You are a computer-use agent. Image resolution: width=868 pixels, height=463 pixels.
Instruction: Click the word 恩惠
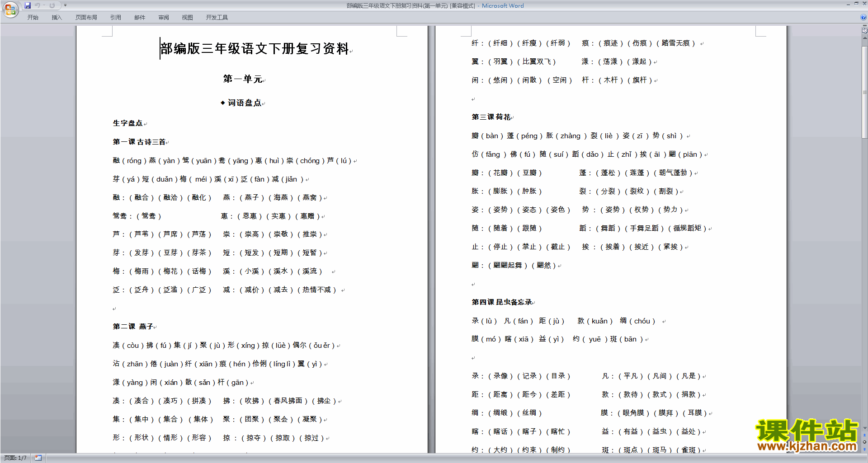pyautogui.click(x=250, y=216)
